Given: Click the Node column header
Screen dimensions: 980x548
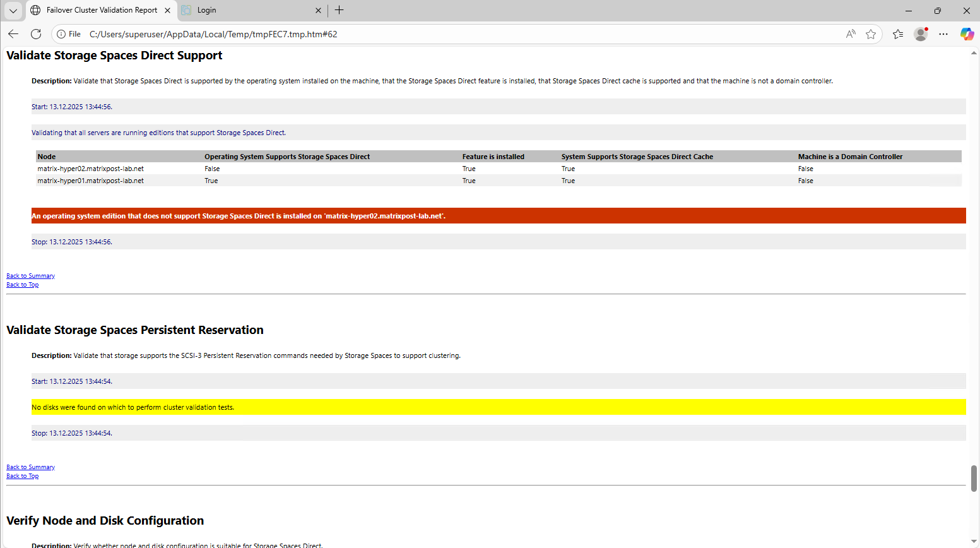Looking at the screenshot, I should [47, 157].
